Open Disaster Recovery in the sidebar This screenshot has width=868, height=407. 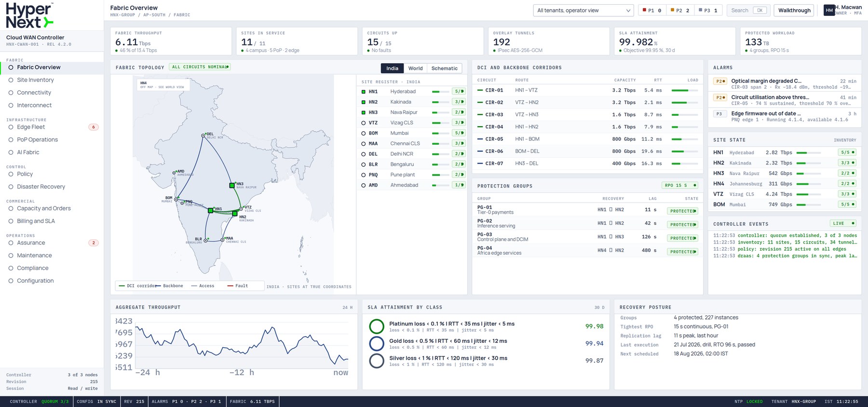52,187
